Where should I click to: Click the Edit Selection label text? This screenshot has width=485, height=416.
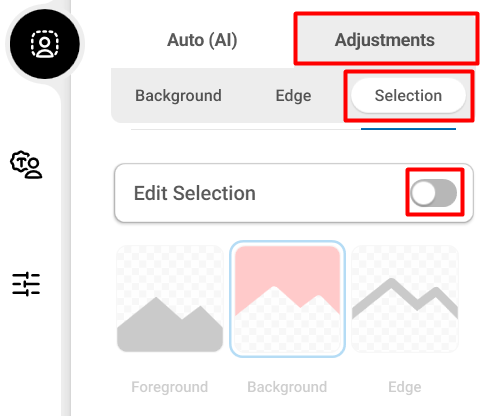[x=195, y=193]
